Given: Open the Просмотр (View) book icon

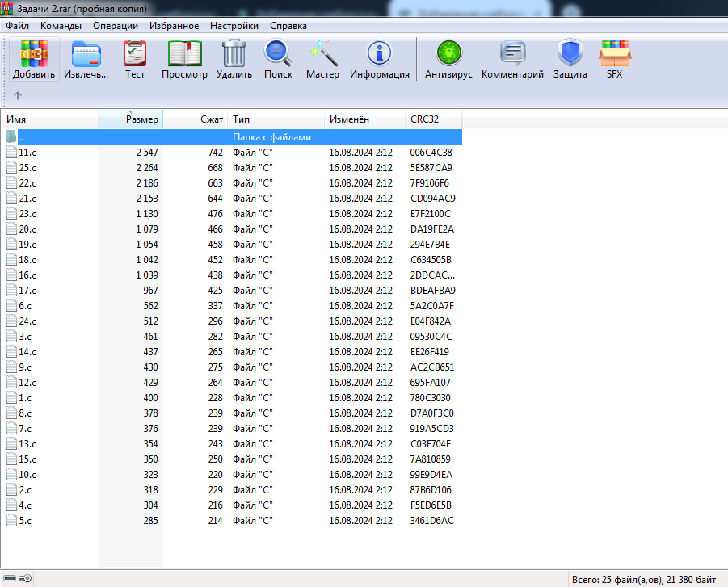Looking at the screenshot, I should pos(184,55).
